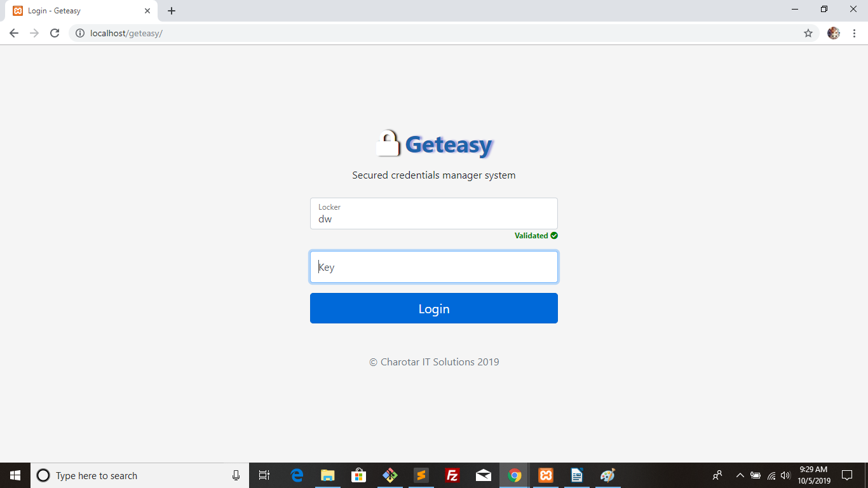
Task: Open Mail app from taskbar
Action: 483,475
